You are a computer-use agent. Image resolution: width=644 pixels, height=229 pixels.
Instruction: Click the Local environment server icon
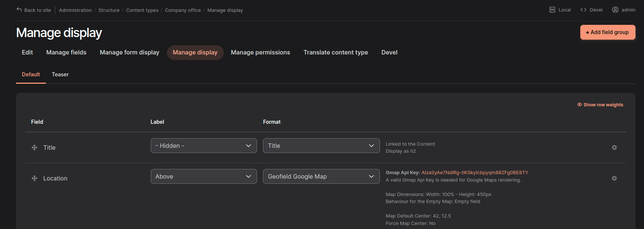tap(552, 10)
